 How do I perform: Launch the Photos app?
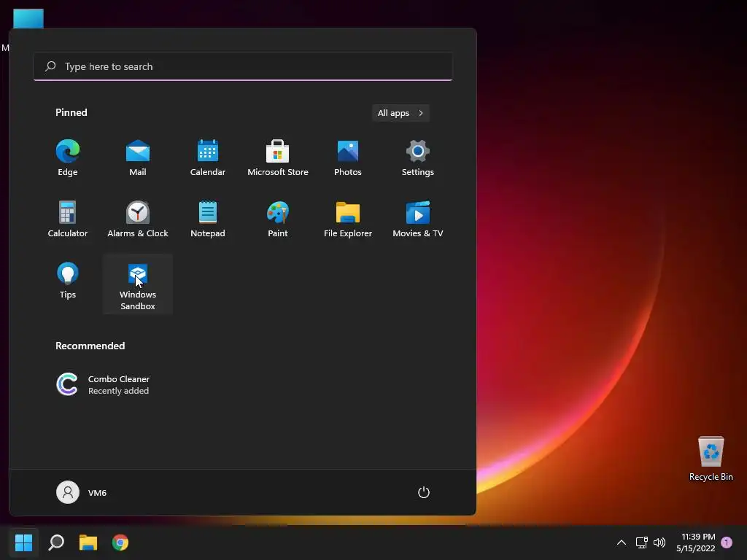[x=348, y=158]
